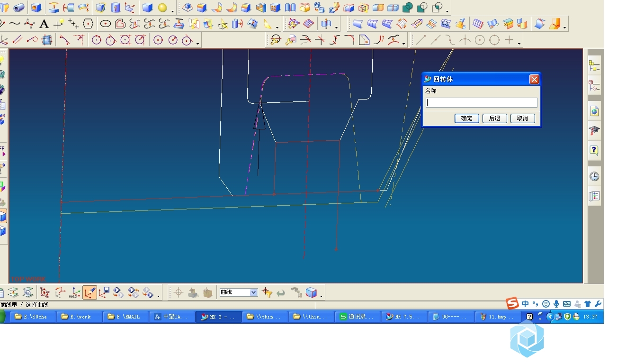Select the shaded cube render style icon
The image size is (644, 364).
pyautogui.click(x=311, y=292)
